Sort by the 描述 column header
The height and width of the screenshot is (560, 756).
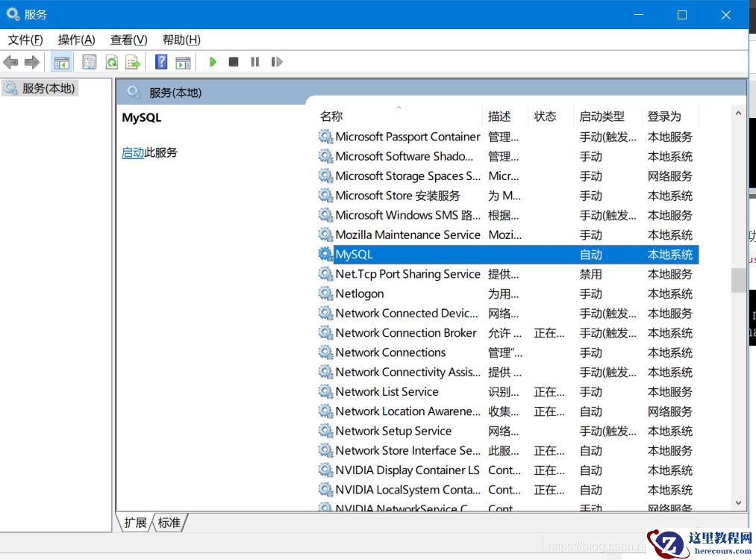tap(504, 116)
